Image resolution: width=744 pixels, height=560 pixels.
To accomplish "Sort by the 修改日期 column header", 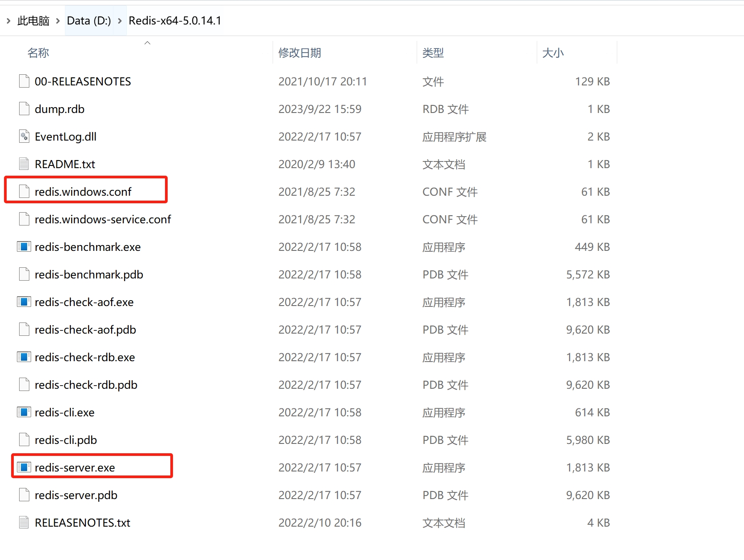I will pyautogui.click(x=300, y=53).
